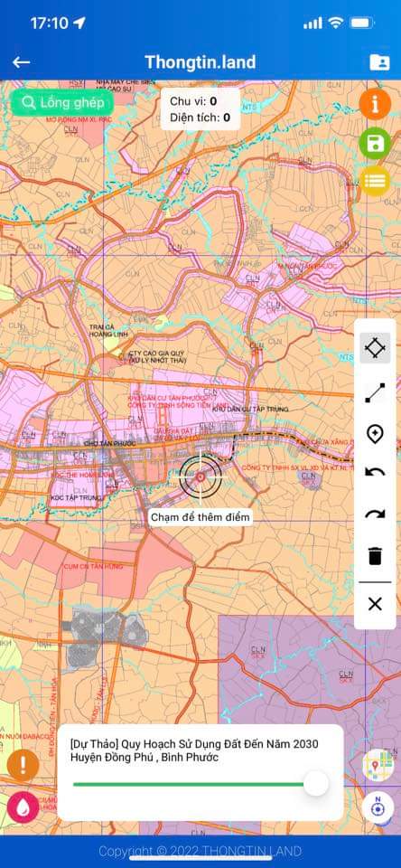Tap the Lồng ghép search button
This screenshot has height=868, width=401.
click(62, 102)
